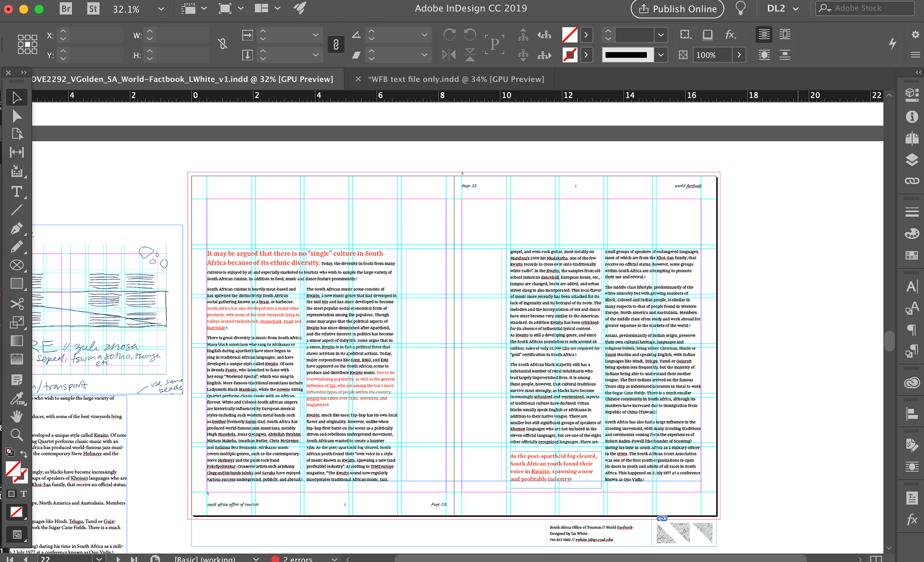The height and width of the screenshot is (562, 924).
Task: Open the Pages panel icon
Action: tap(911, 138)
